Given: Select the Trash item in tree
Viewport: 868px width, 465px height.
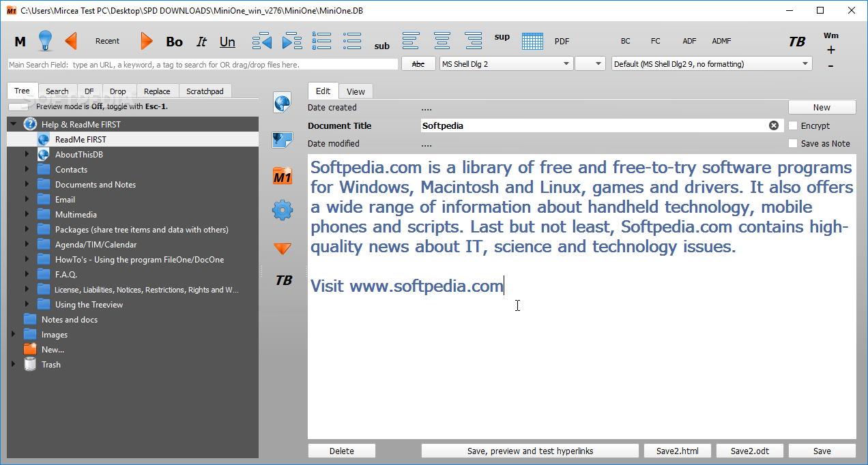Looking at the screenshot, I should (x=50, y=365).
